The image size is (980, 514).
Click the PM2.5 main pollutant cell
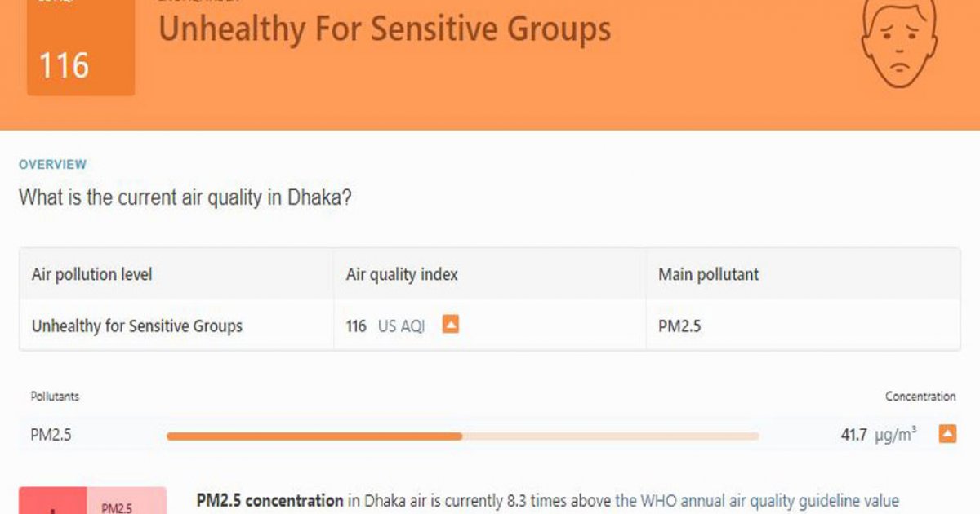[x=679, y=326]
